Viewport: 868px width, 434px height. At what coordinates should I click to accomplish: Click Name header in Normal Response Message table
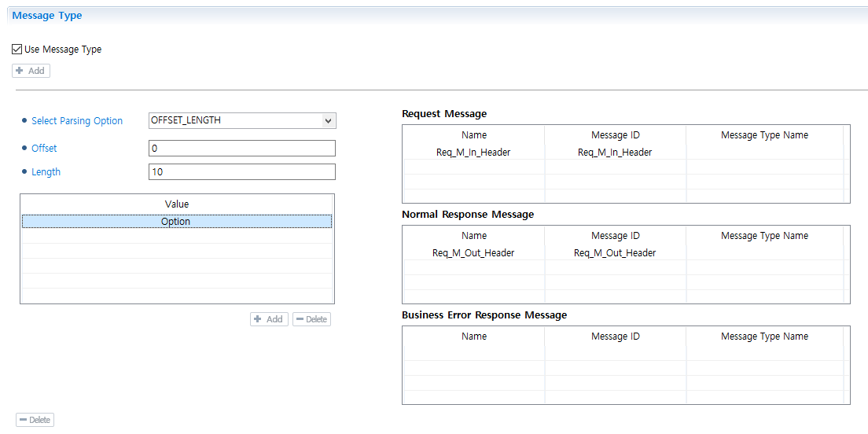tap(474, 236)
